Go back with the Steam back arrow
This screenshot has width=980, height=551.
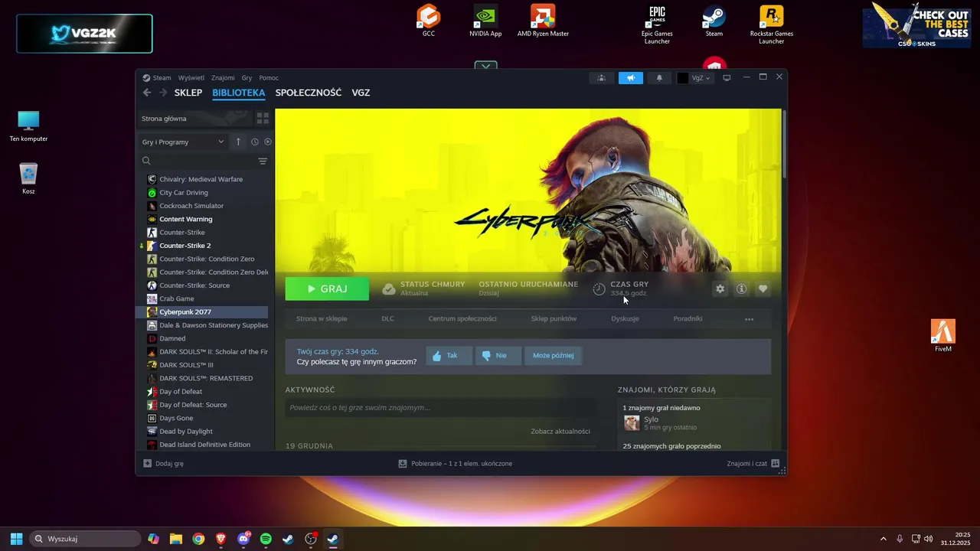(x=147, y=93)
